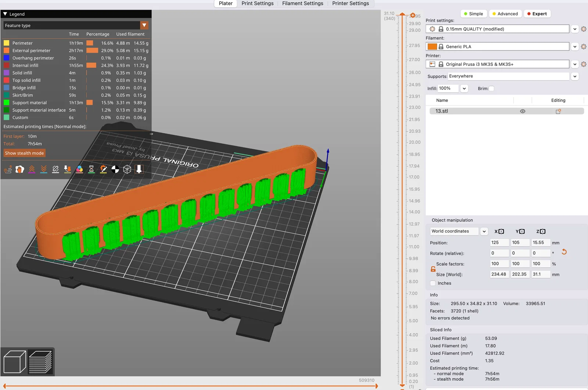Screen dimensions: 588x390
Task: Open the Feature type view dropdown
Action: pyautogui.click(x=144, y=25)
